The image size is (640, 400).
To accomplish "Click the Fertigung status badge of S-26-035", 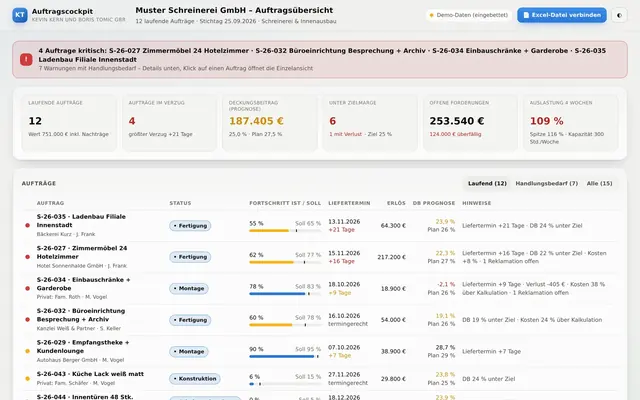I will (190, 226).
